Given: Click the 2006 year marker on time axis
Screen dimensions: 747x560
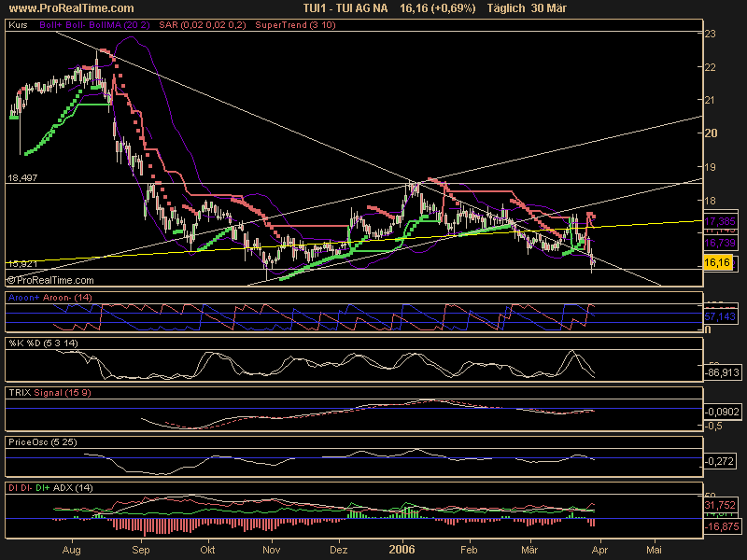Looking at the screenshot, I should (402, 552).
